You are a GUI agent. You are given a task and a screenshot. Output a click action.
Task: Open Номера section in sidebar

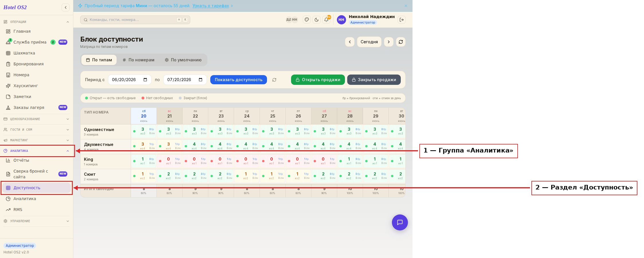(36, 75)
